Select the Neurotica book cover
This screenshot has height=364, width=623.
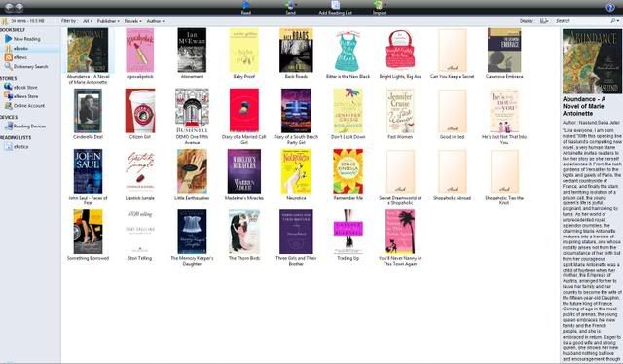pyautogui.click(x=296, y=171)
